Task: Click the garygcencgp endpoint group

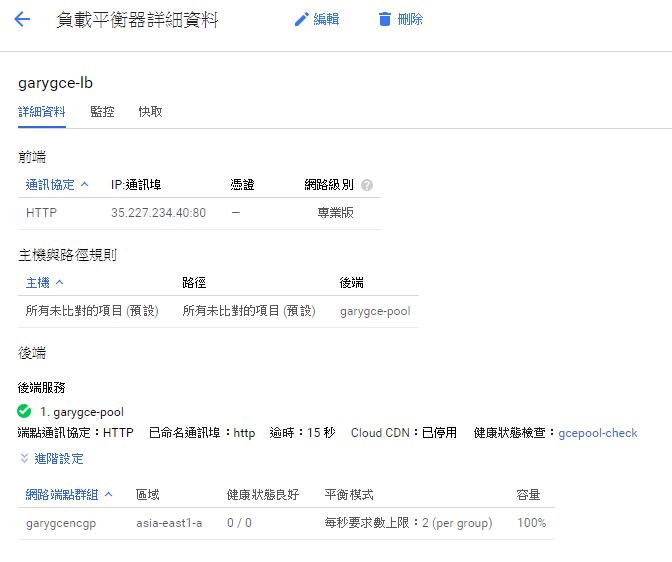Action: pos(61,523)
